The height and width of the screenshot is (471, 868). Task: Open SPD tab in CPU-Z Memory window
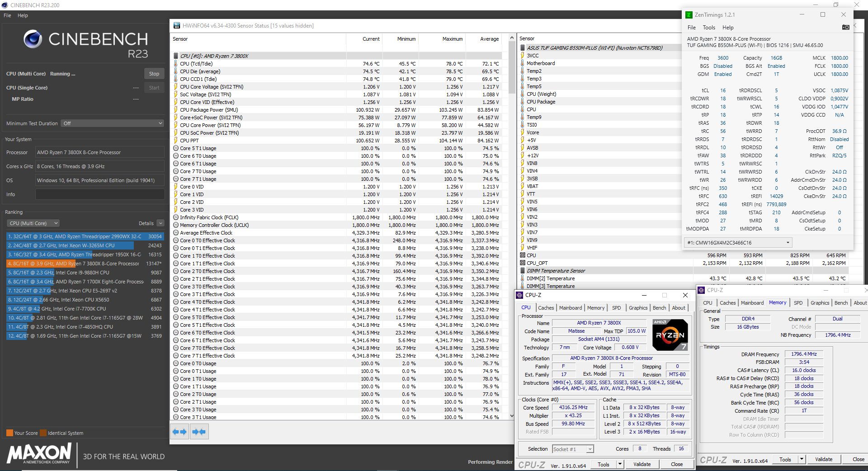coord(798,303)
